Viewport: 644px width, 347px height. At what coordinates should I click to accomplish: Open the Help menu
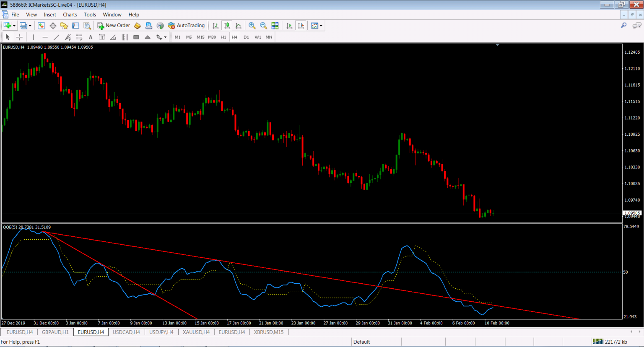[134, 15]
